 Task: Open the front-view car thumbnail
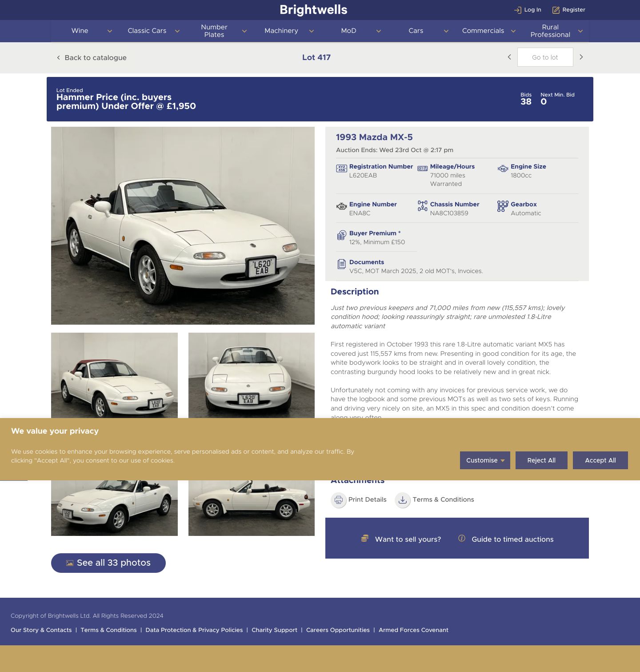click(x=252, y=375)
